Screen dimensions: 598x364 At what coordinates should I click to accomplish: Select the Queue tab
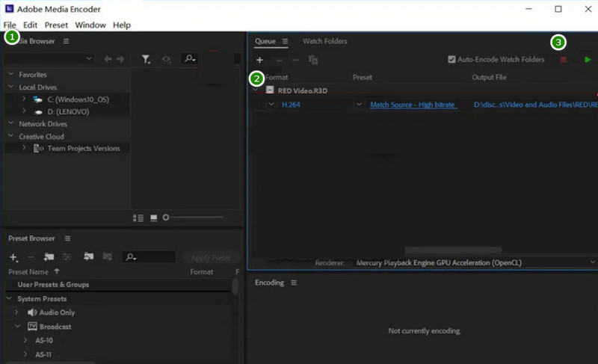[x=265, y=41]
